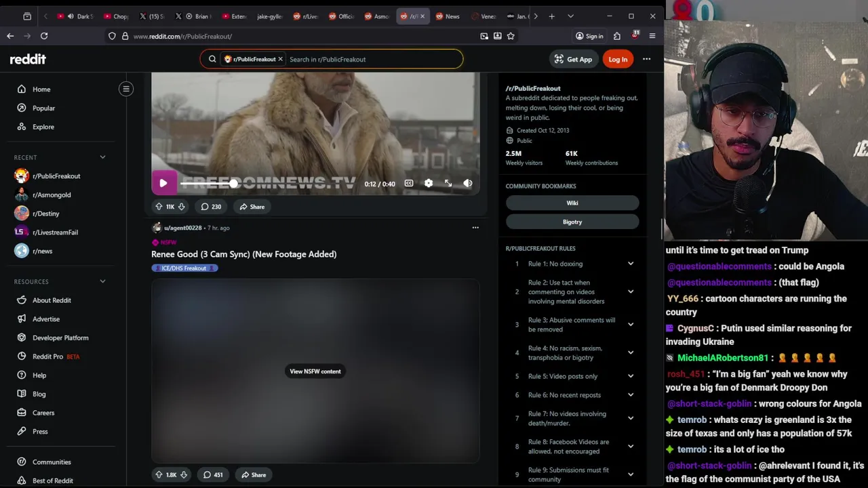Open the 451 comments on Renee Good post
This screenshot has width=868, height=488.
click(x=213, y=475)
